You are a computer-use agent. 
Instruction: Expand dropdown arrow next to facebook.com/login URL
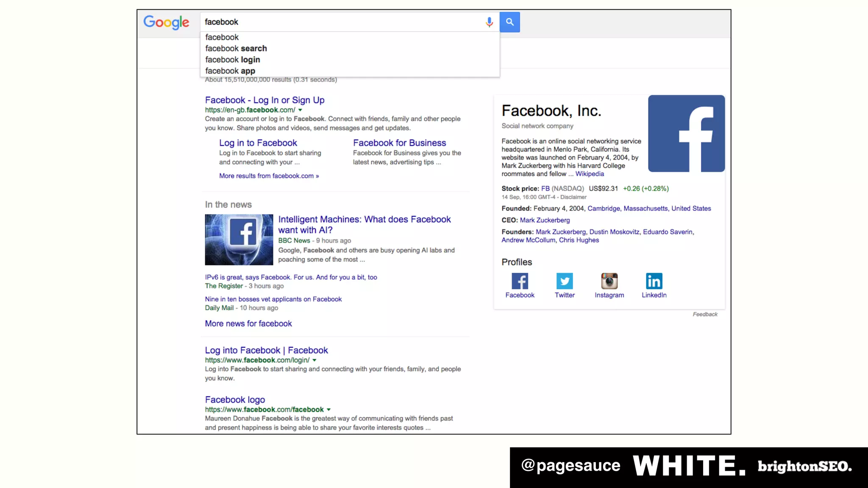(x=314, y=360)
